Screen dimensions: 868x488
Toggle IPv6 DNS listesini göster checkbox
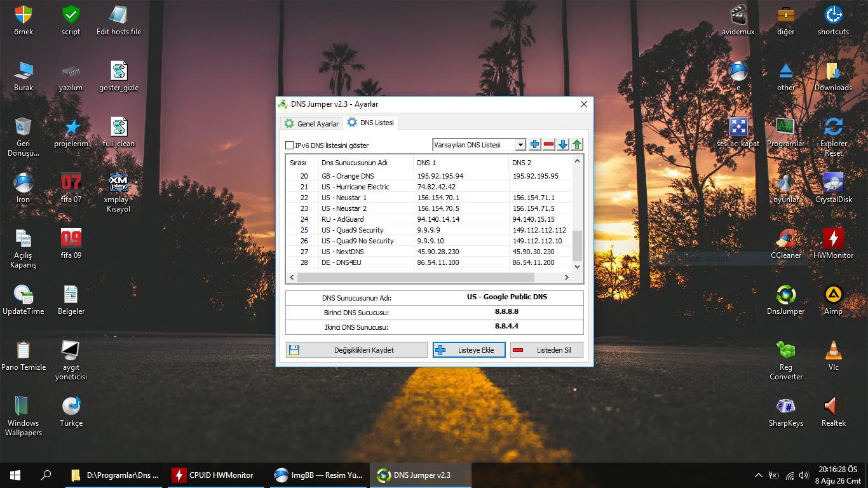click(x=290, y=146)
